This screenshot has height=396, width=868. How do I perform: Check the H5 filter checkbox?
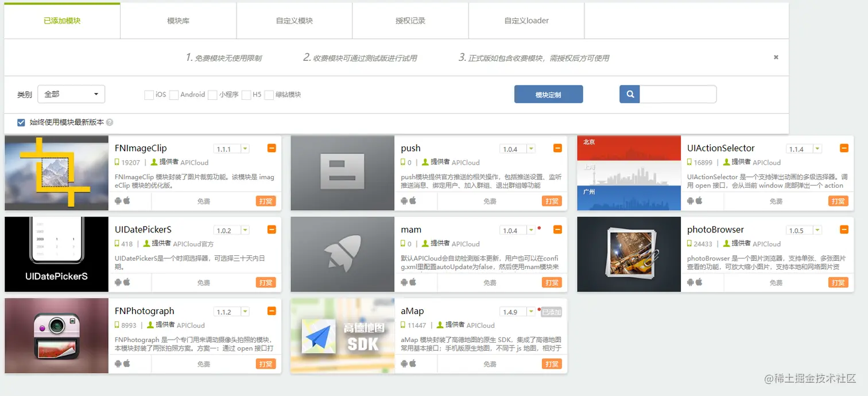pyautogui.click(x=246, y=95)
